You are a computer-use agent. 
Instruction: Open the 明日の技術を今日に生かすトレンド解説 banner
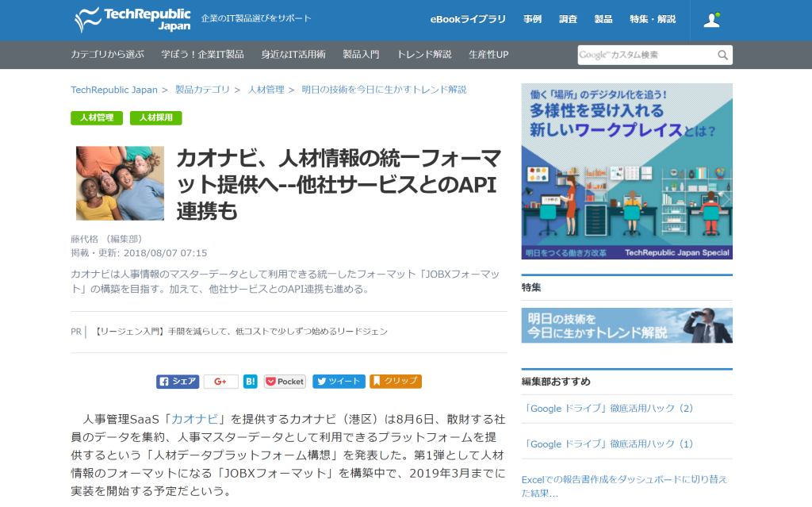pyautogui.click(x=627, y=325)
